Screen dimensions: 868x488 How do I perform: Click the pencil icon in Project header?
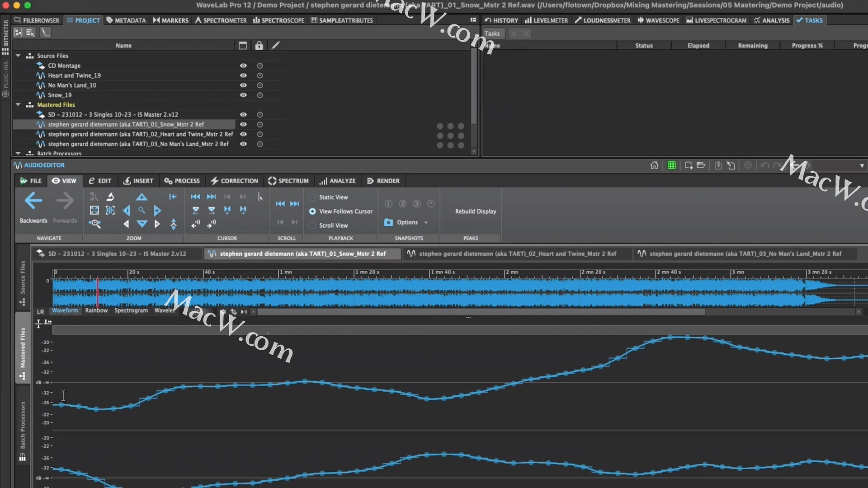(x=275, y=46)
